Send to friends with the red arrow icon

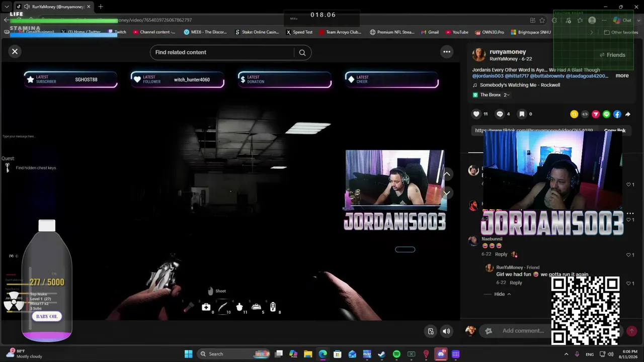(x=596, y=114)
